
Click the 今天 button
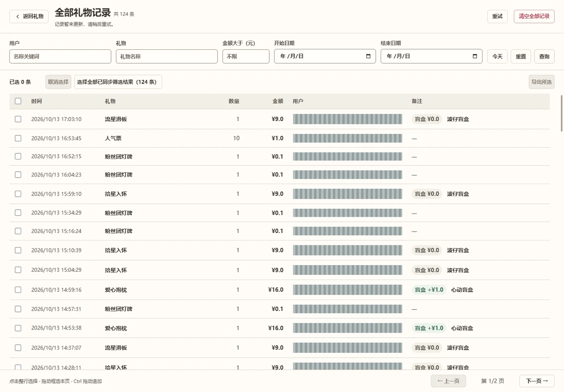coord(497,56)
